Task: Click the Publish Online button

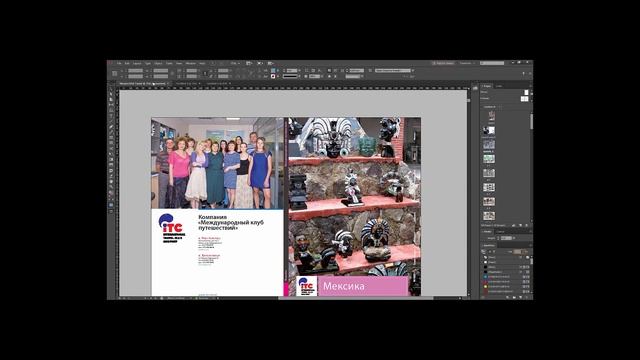Action: point(443,63)
